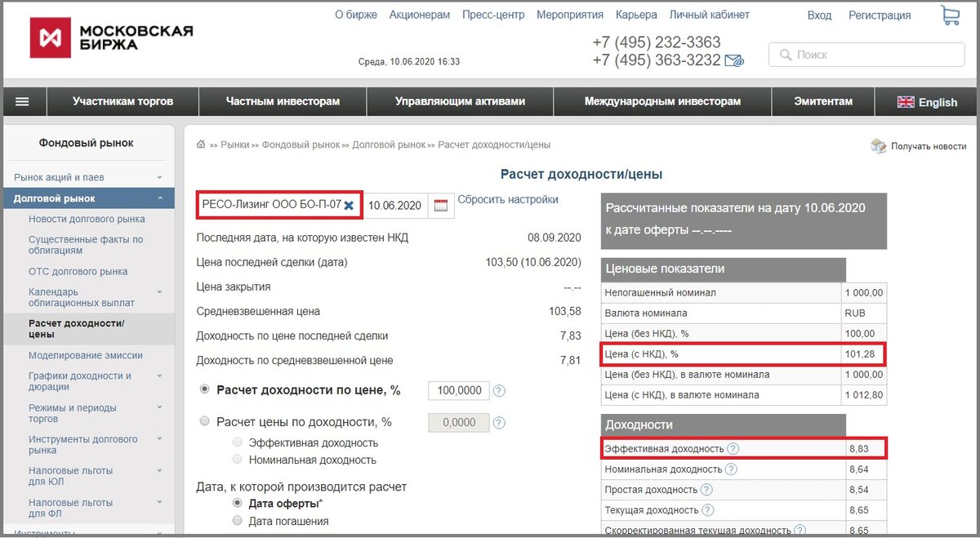
Task: Click Фондовый рынок breadcrumb link
Action: pos(301,145)
